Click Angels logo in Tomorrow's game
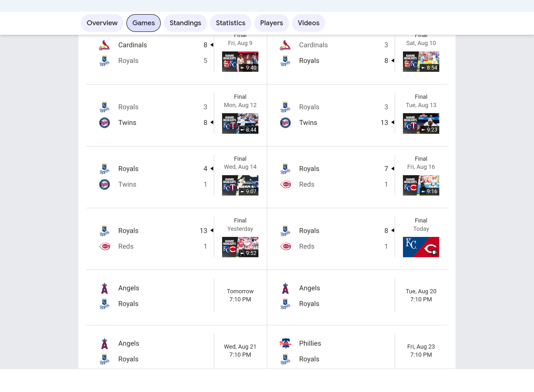The image size is (534, 392). [104, 288]
